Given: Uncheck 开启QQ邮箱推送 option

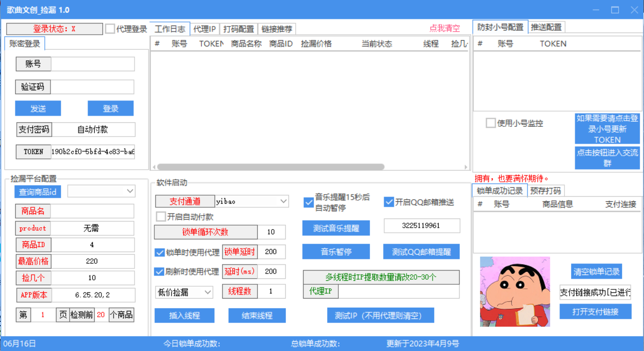Looking at the screenshot, I should coord(389,202).
